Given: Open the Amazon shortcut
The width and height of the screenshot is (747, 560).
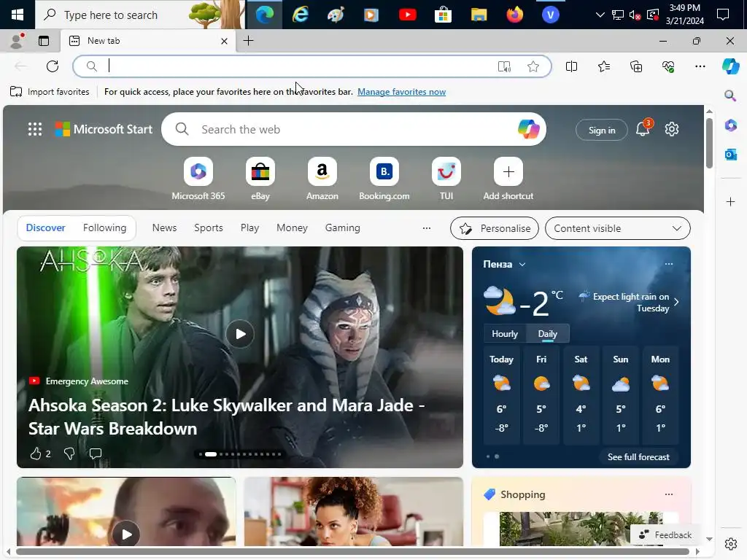Looking at the screenshot, I should (322, 179).
